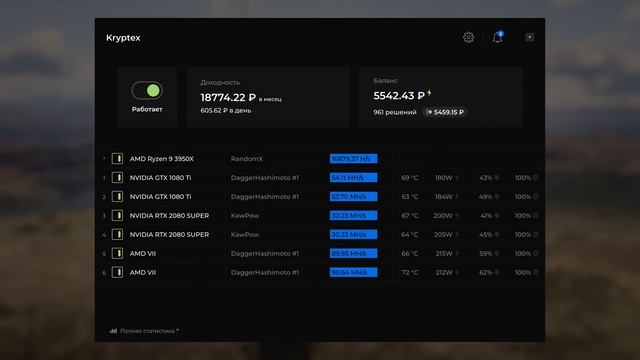This screenshot has width=640, height=360.
Task: Click the 89.93 MH/s hashrate bar
Action: click(353, 253)
